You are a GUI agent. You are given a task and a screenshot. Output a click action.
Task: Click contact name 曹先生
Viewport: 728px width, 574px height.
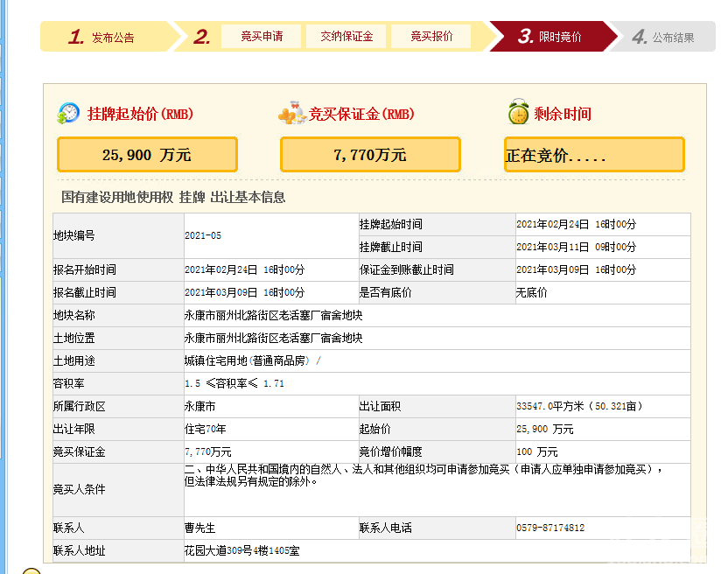[199, 528]
